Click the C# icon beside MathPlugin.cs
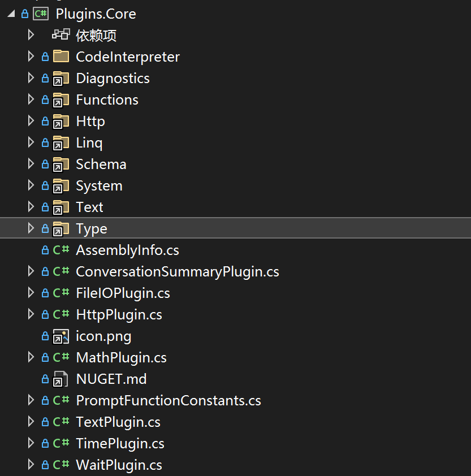Viewport: 471px width, 476px height. 61,358
